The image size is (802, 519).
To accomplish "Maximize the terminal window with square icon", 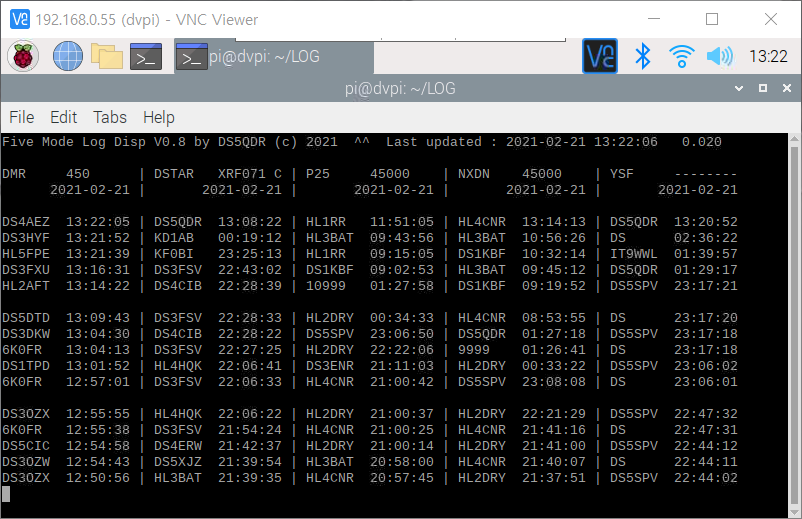I will [x=763, y=88].
